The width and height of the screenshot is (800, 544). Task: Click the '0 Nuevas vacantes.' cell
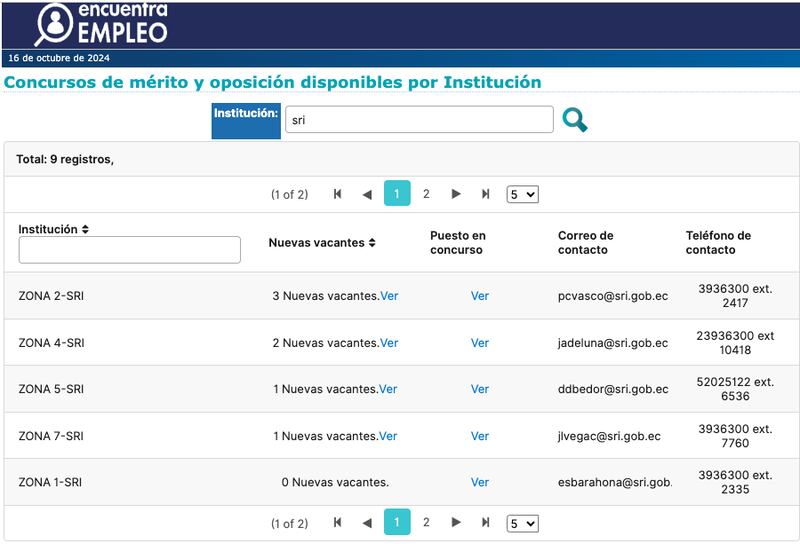pyautogui.click(x=335, y=482)
